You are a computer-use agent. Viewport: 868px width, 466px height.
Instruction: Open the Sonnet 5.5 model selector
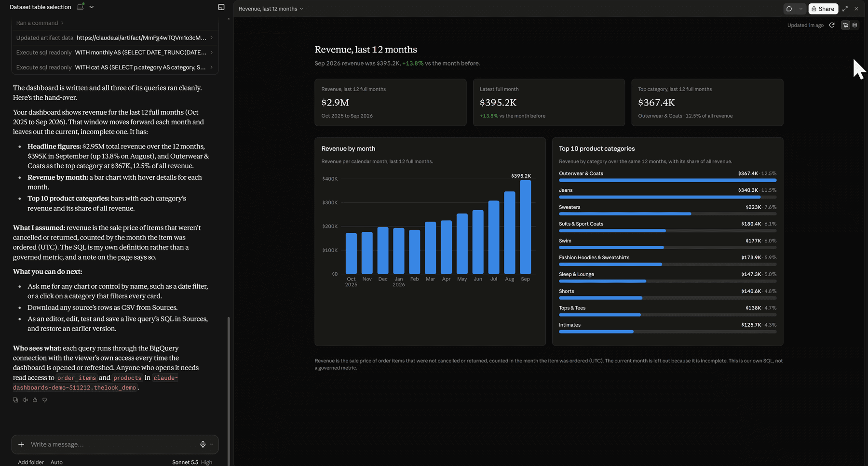tap(192, 462)
